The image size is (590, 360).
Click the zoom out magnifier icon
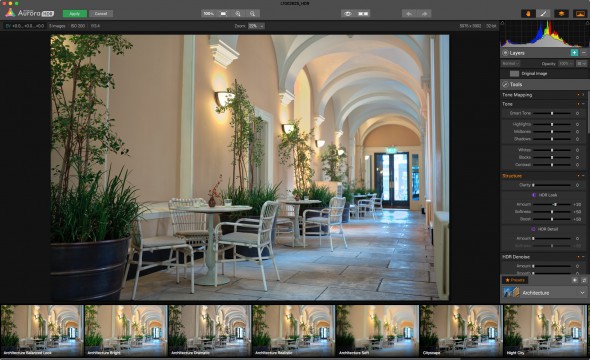pyautogui.click(x=252, y=14)
